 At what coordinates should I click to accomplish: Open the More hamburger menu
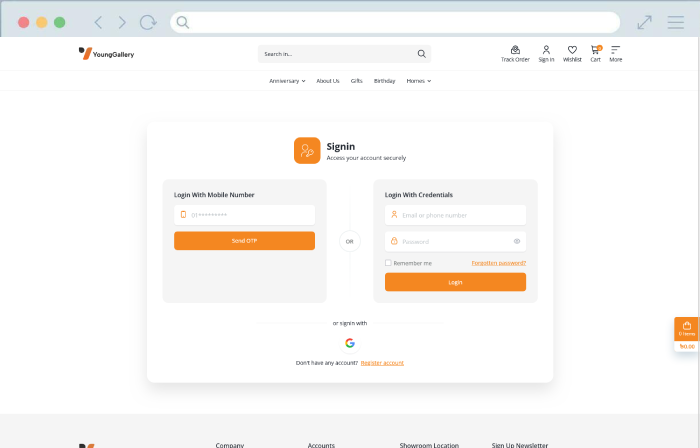click(x=616, y=49)
